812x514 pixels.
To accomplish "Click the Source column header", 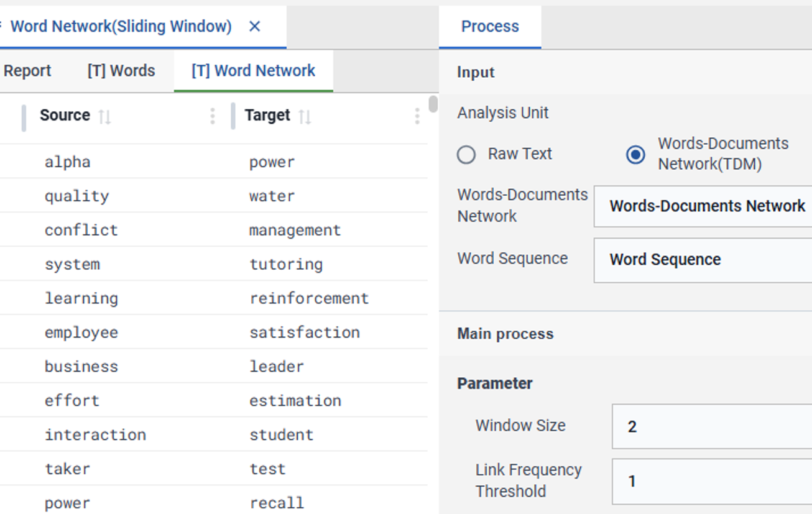I will tap(65, 116).
